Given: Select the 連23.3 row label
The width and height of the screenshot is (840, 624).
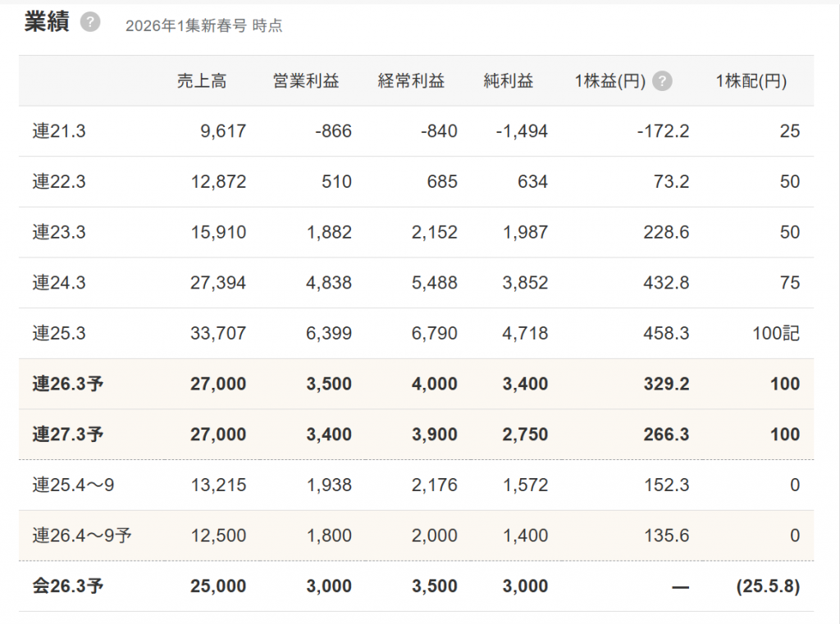Looking at the screenshot, I should coord(59,233).
